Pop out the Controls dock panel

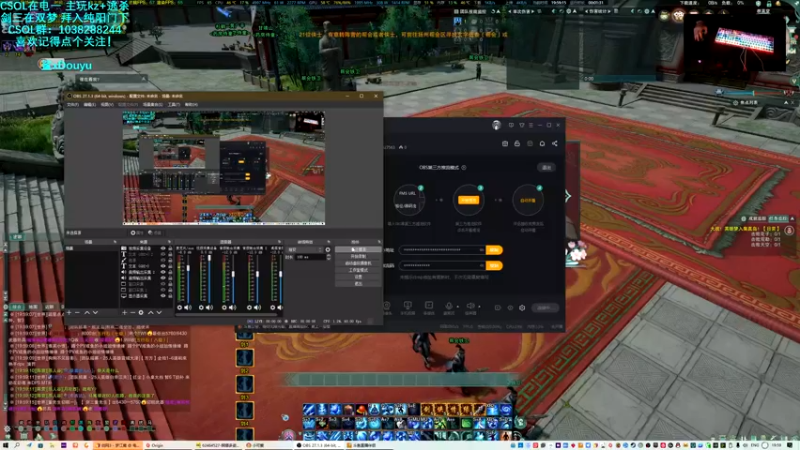point(379,242)
